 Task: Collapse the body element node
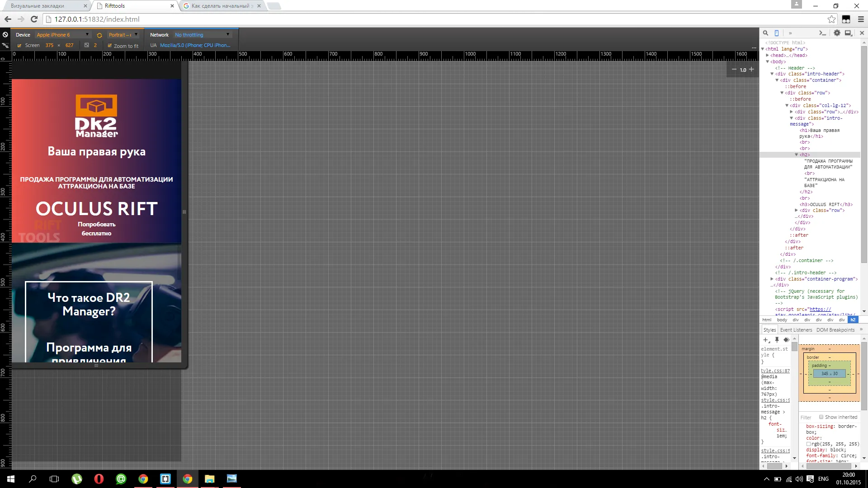767,61
